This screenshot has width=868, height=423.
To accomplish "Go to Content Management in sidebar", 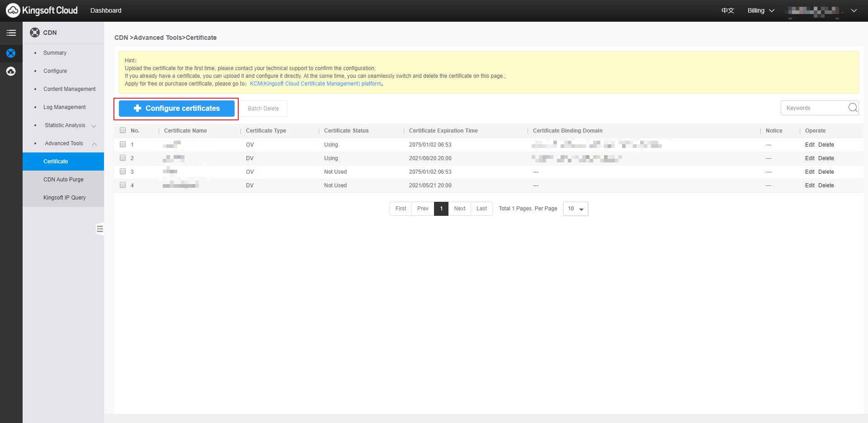I will point(69,89).
